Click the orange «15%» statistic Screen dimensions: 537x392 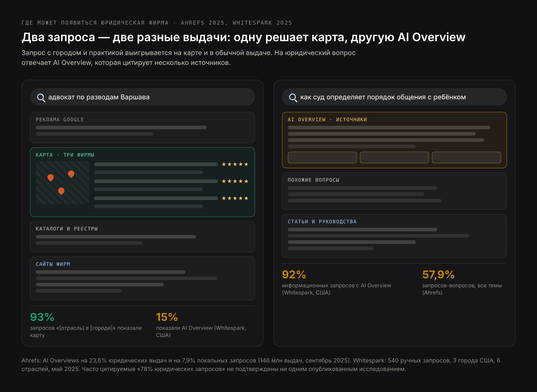click(x=167, y=317)
